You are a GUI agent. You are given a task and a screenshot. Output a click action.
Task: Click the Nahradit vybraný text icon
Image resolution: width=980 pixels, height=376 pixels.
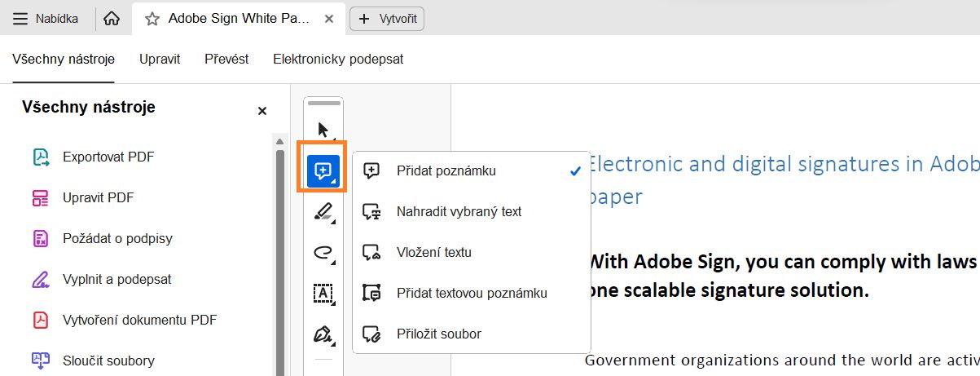[x=372, y=211]
